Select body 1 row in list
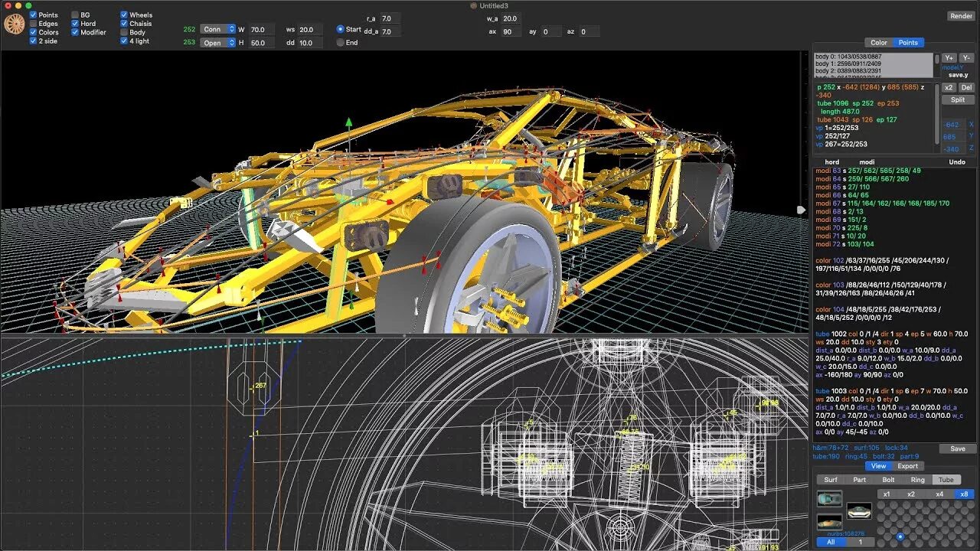This screenshot has height=551, width=980. point(874,64)
